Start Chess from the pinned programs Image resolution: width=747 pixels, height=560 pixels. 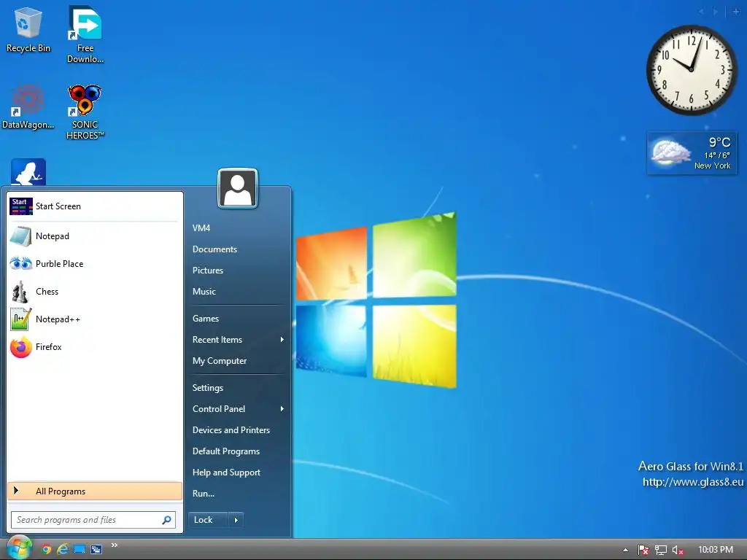[95, 292]
